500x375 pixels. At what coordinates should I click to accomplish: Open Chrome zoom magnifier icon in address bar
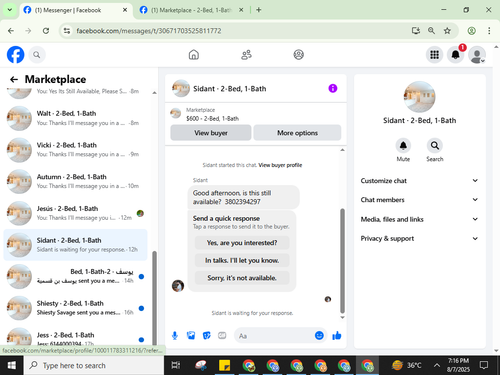(431, 31)
